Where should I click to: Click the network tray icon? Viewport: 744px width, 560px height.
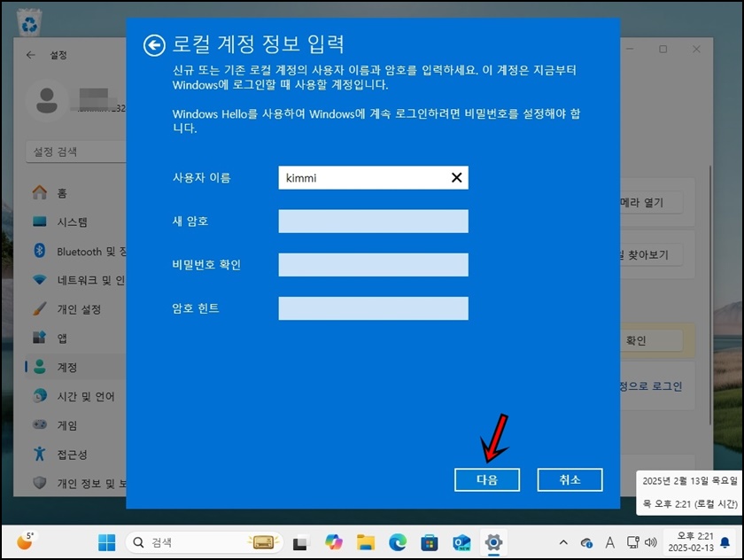click(x=633, y=542)
